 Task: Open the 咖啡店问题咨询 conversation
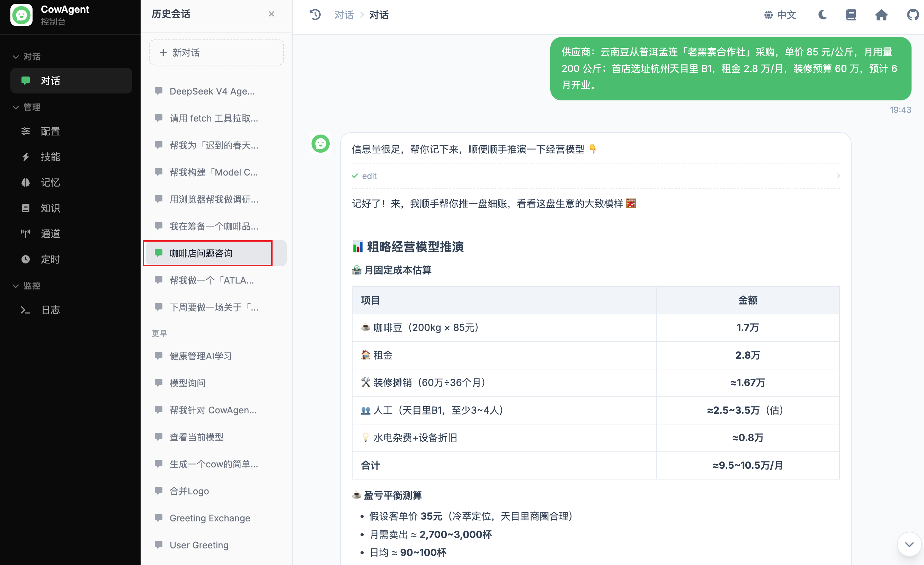pyautogui.click(x=207, y=253)
